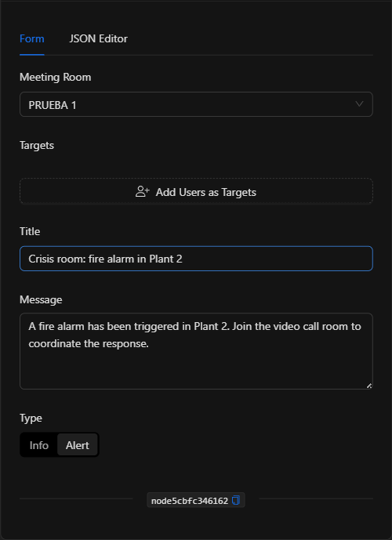Click the Meeting Room label
This screenshot has width=392, height=540.
(56, 77)
